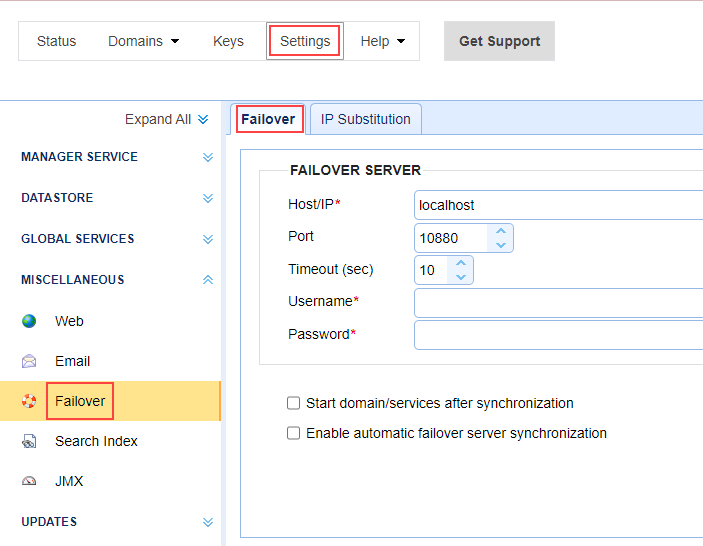Open the Domains dropdown menu
Image resolution: width=703 pixels, height=546 pixels.
(144, 41)
